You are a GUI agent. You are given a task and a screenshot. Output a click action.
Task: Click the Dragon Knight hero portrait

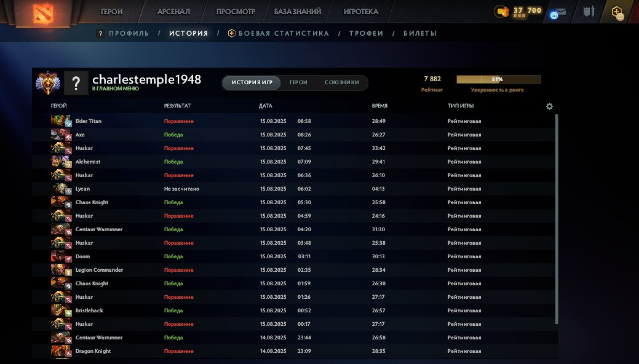pyautogui.click(x=61, y=351)
